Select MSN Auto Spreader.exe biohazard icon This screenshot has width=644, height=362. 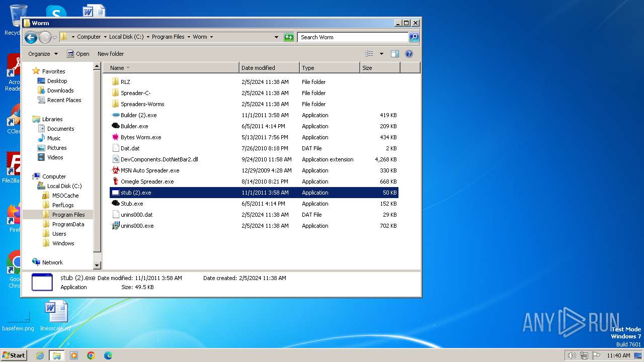(x=115, y=170)
